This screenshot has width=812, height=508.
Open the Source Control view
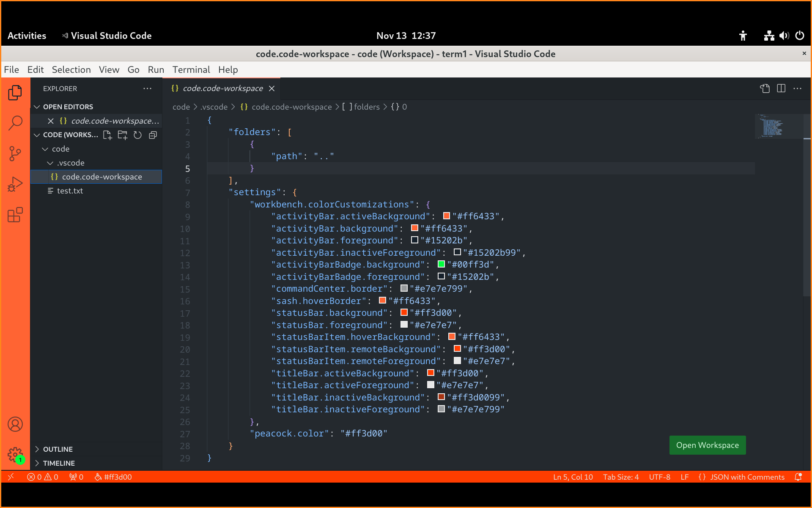click(x=15, y=154)
